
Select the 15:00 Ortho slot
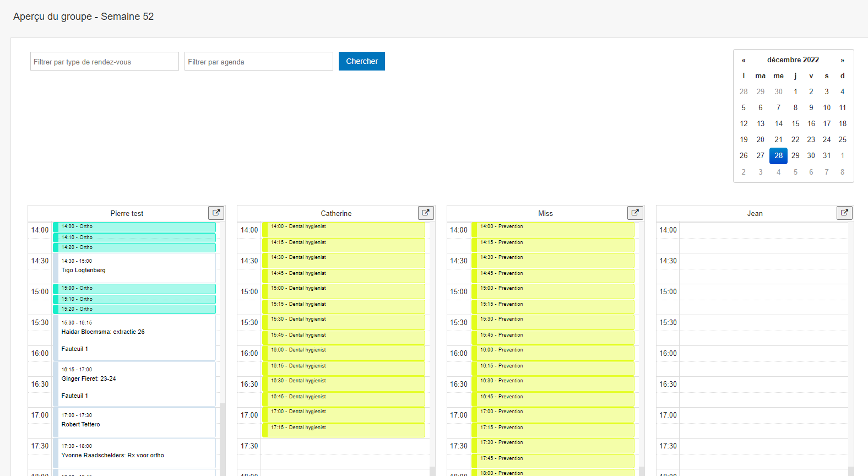tap(134, 289)
